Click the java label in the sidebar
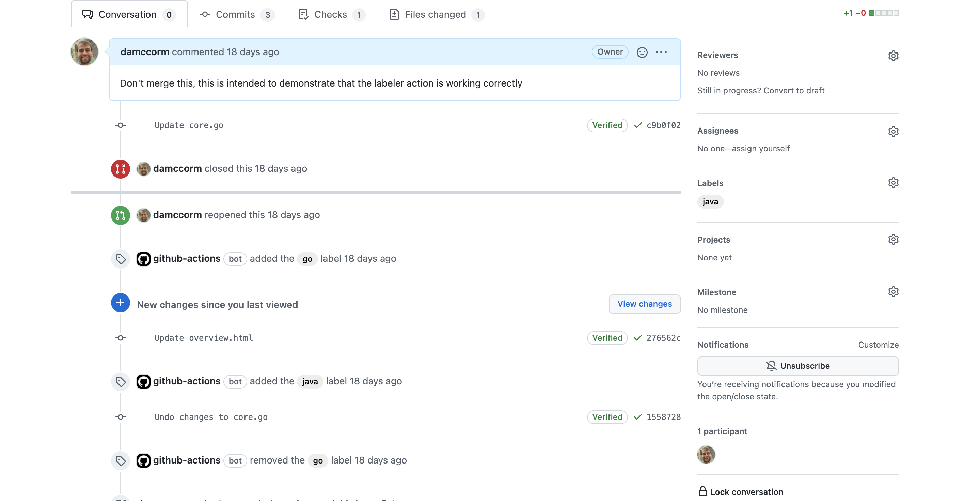The image size is (980, 501). [x=710, y=202]
